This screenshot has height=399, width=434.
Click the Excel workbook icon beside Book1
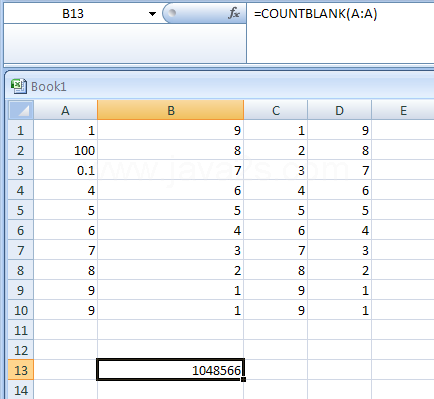pos(19,86)
